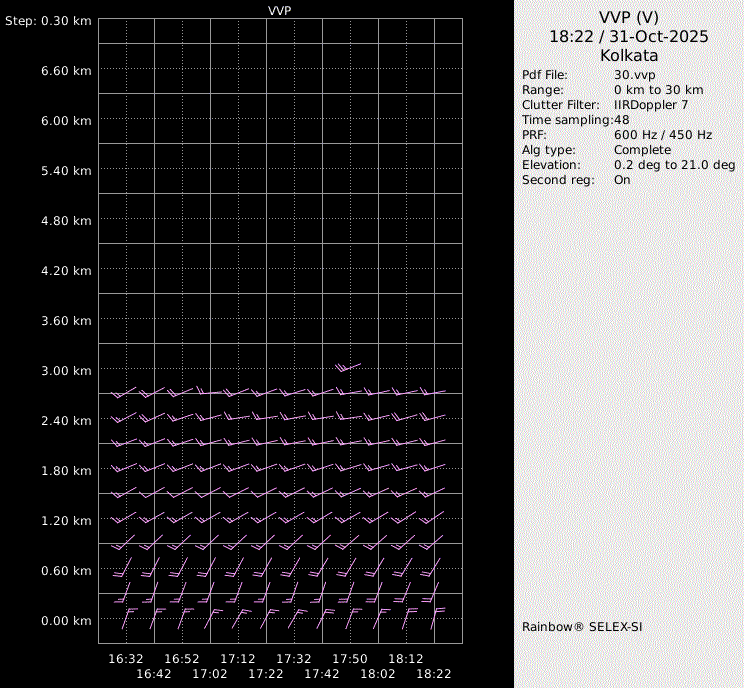The width and height of the screenshot is (744, 688).
Task: Click the 6.60 km height label
Action: [66, 70]
